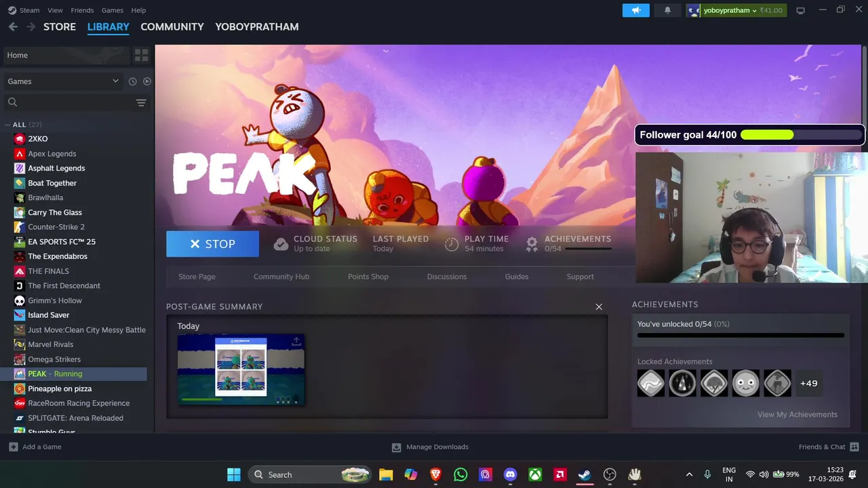This screenshot has height=488, width=868.
Task: Click the Big Picture mode monitor icon
Action: click(x=800, y=10)
